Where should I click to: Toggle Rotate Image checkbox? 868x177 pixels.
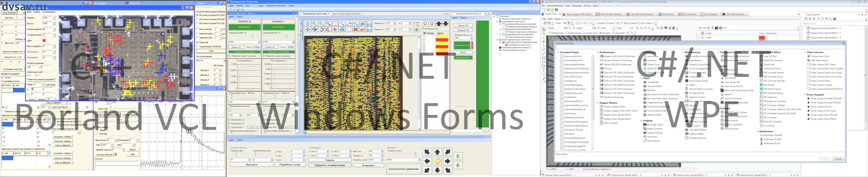[x=550, y=33]
